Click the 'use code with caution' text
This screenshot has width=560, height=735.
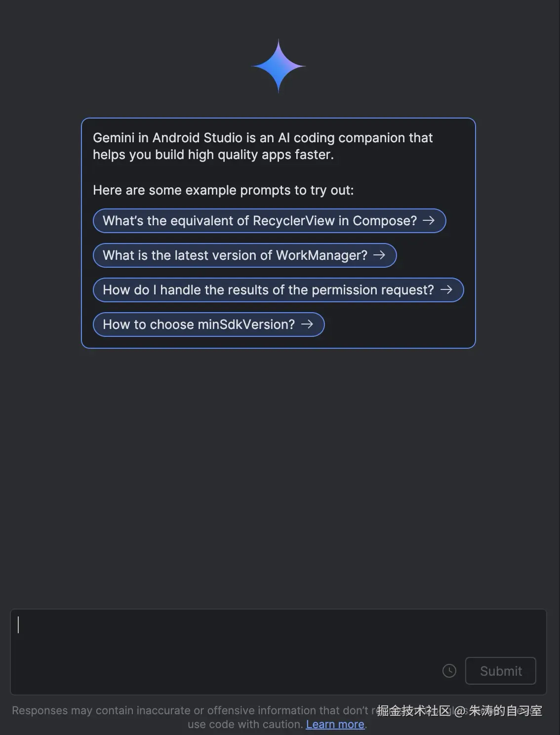pyautogui.click(x=245, y=724)
